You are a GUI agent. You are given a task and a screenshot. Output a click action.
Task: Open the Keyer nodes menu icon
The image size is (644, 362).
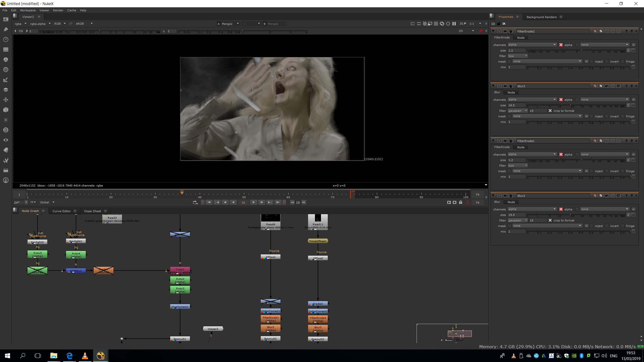pos(6,80)
